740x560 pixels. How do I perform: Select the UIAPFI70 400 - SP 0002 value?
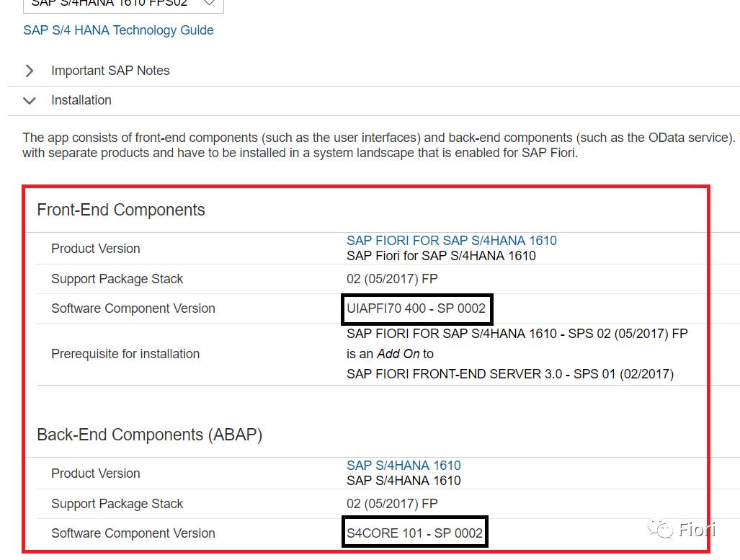pyautogui.click(x=416, y=308)
